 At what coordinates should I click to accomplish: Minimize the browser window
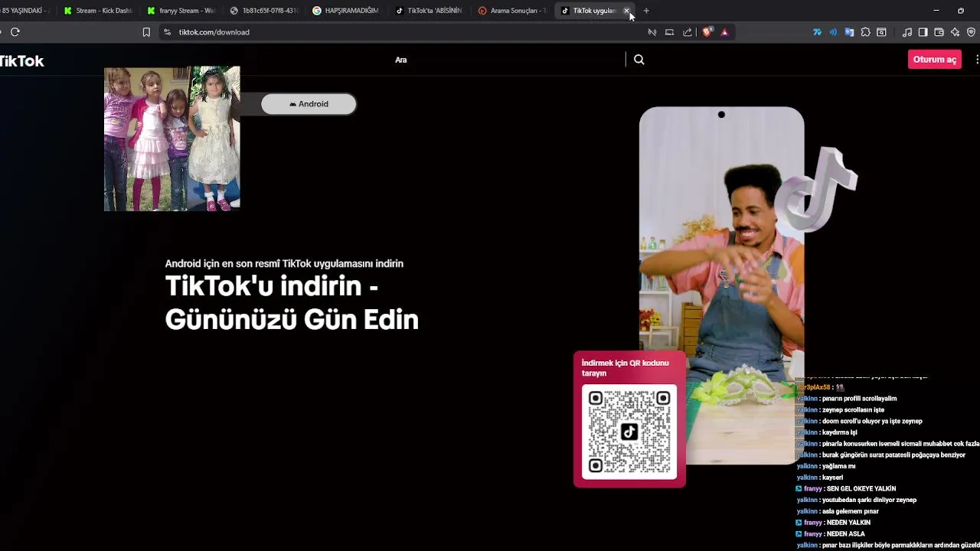click(936, 11)
